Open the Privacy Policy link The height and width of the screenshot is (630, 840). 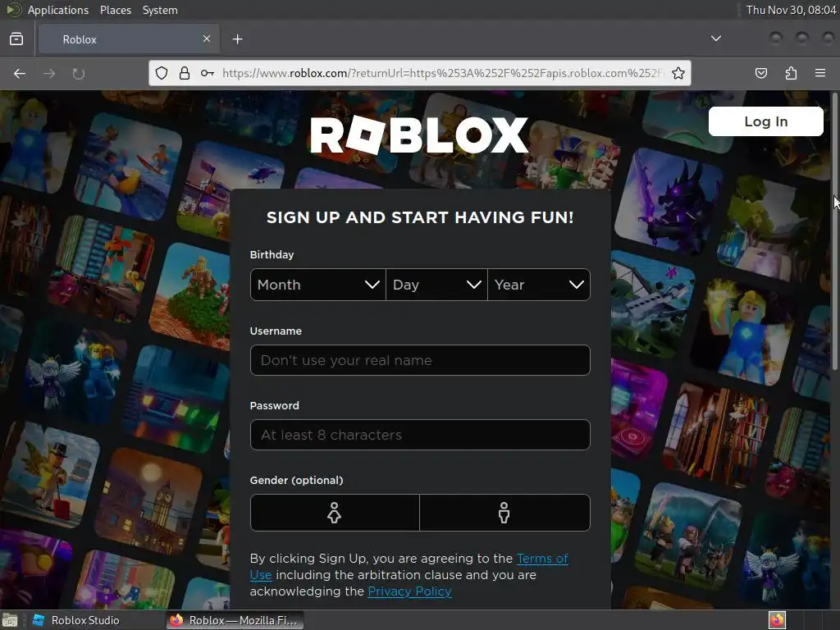coord(409,591)
